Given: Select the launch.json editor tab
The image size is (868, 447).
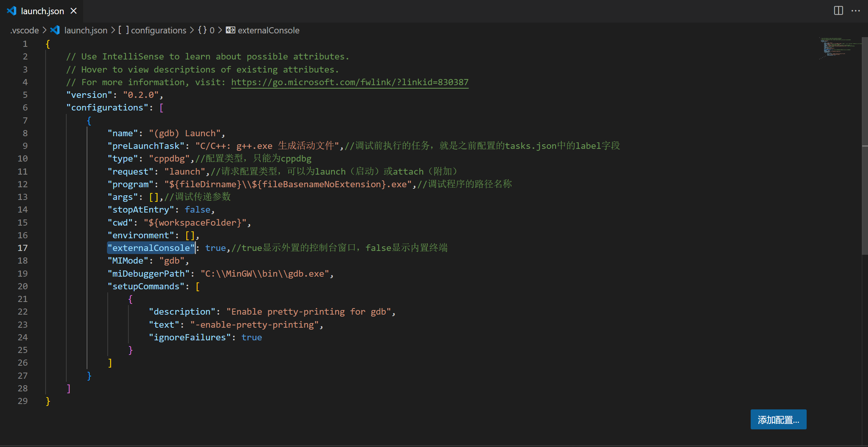Looking at the screenshot, I should [x=42, y=11].
